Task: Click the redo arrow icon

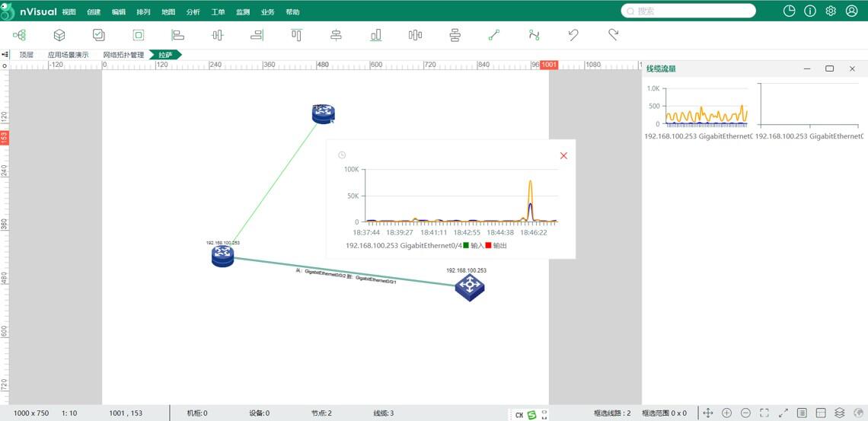Action: coord(613,35)
